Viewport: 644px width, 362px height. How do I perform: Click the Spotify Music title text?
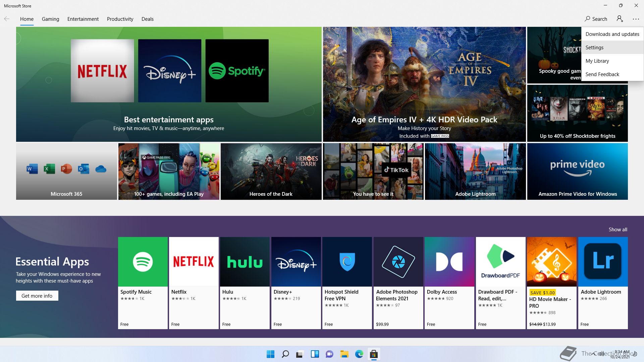[136, 292]
